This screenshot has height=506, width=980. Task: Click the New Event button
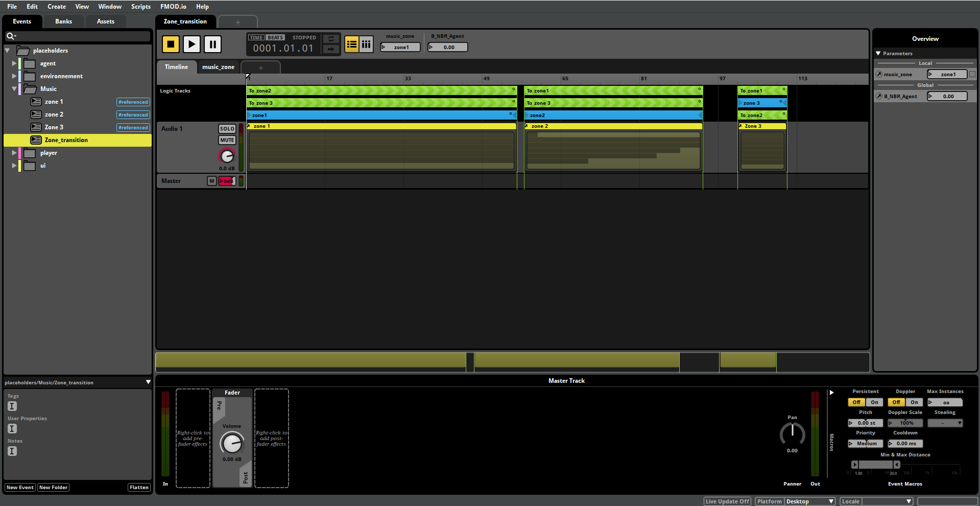point(20,488)
